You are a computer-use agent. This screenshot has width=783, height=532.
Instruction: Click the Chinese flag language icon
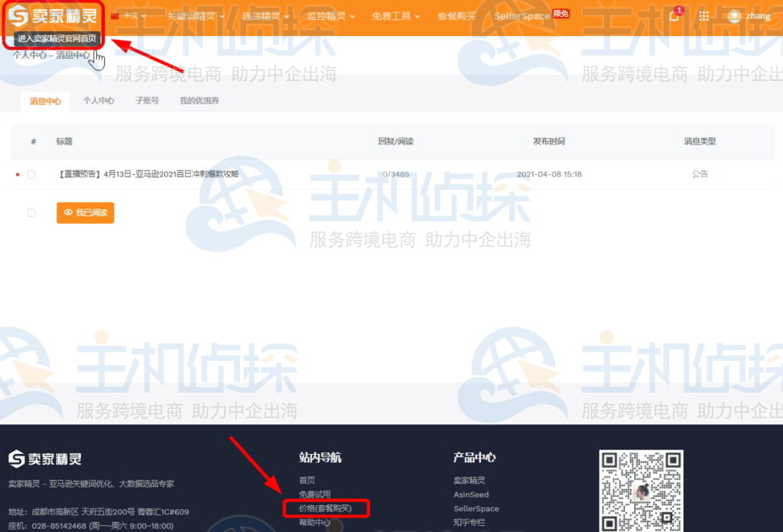click(x=115, y=16)
